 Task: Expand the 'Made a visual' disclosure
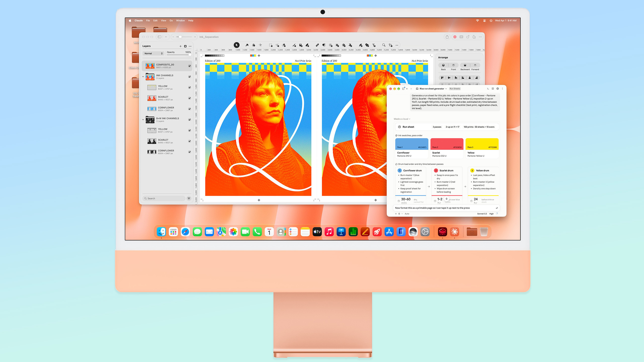click(402, 119)
